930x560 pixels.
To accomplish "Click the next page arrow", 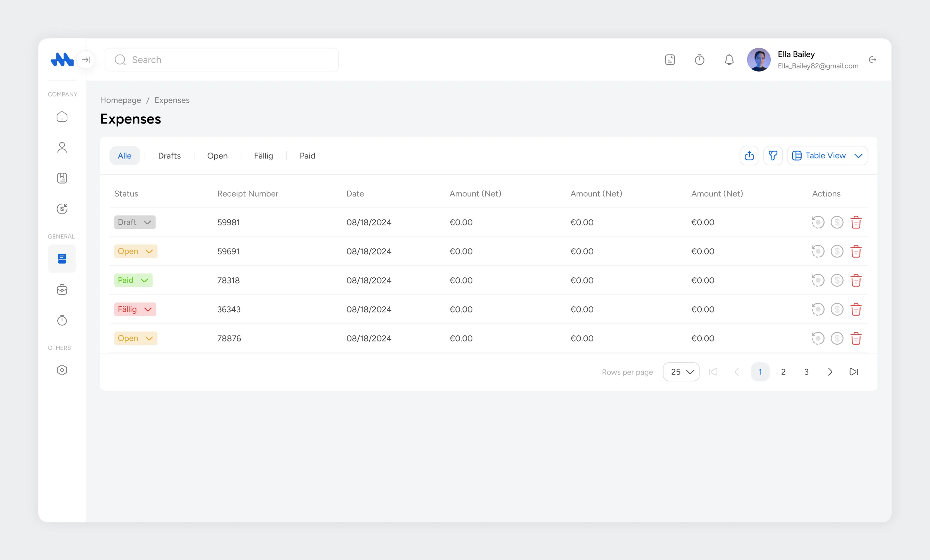I will [830, 372].
